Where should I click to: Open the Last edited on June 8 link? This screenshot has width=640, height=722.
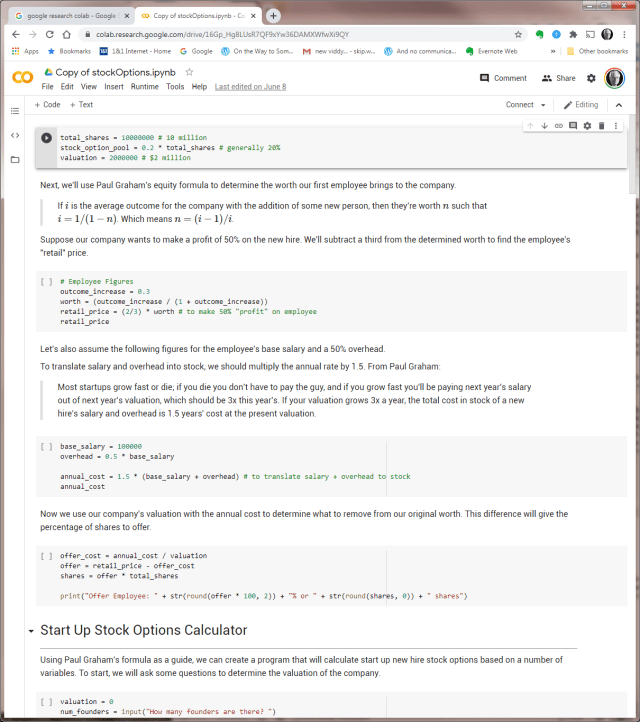click(250, 87)
